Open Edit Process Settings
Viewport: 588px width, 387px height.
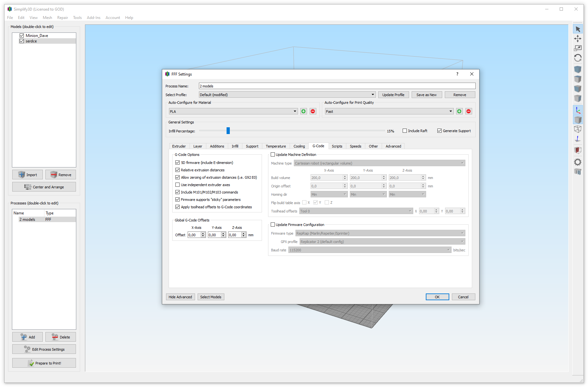pyautogui.click(x=44, y=349)
